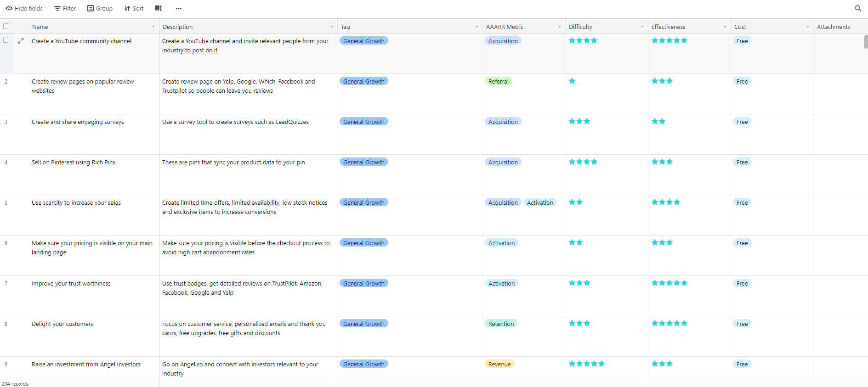Check the box for the YouTube channel row
This screenshot has height=387, width=868.
pos(6,40)
